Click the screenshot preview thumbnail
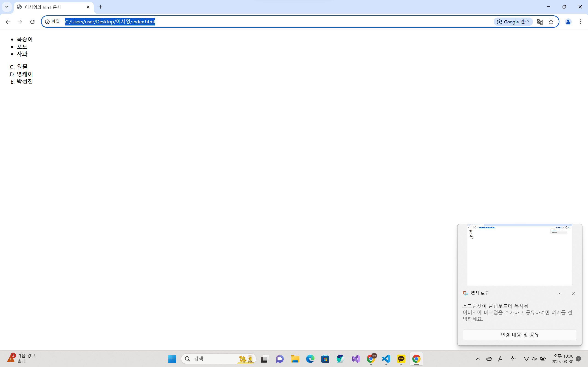 click(x=520, y=254)
